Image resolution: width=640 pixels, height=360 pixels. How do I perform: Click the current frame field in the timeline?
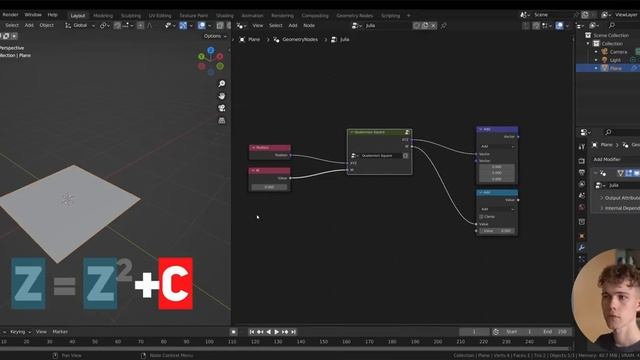tap(474, 332)
